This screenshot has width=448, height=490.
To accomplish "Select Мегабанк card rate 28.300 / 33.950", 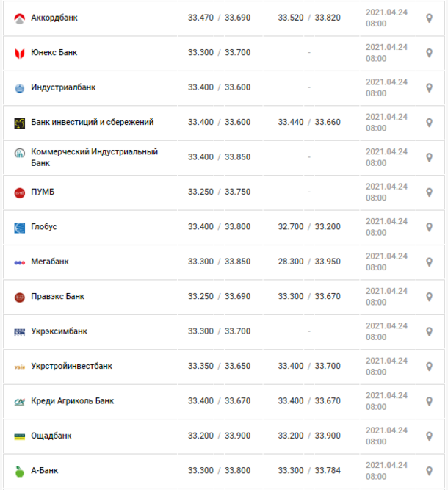I will pos(309,262).
